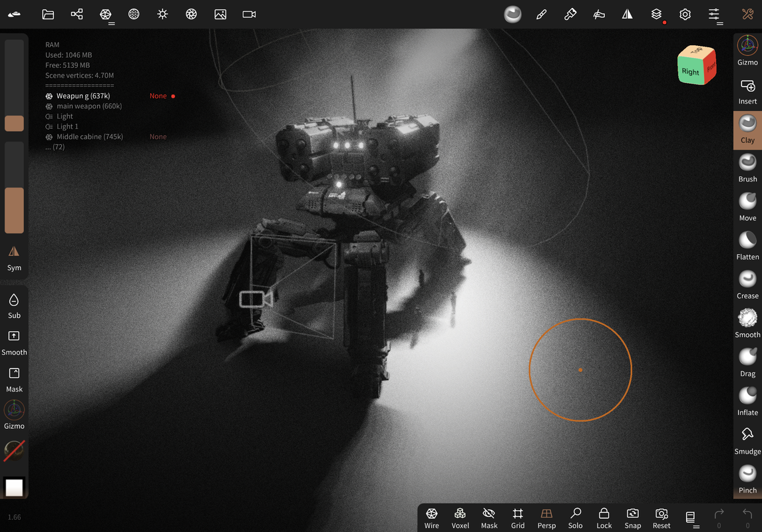Screen dimensions: 762x532
Task: Select the Crease tool
Action: (x=747, y=285)
